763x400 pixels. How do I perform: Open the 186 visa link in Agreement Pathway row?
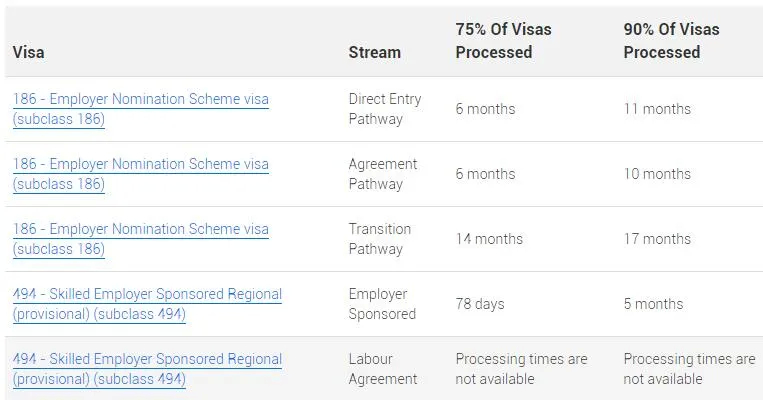[x=141, y=174]
